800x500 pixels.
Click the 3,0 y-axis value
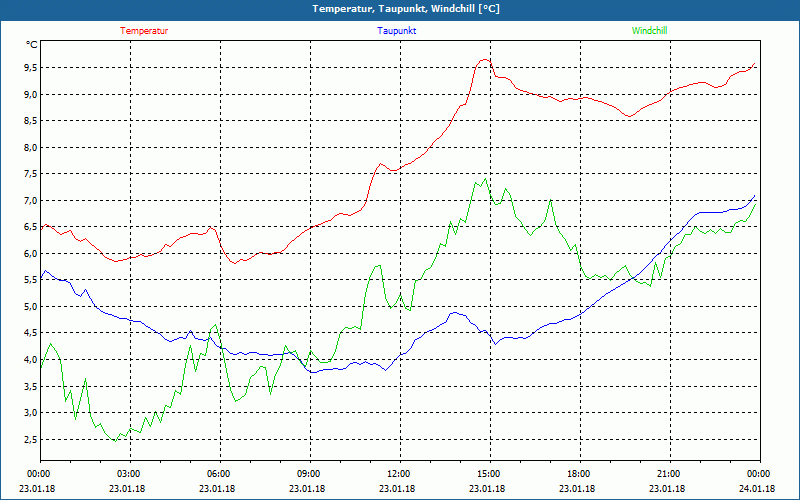31,413
